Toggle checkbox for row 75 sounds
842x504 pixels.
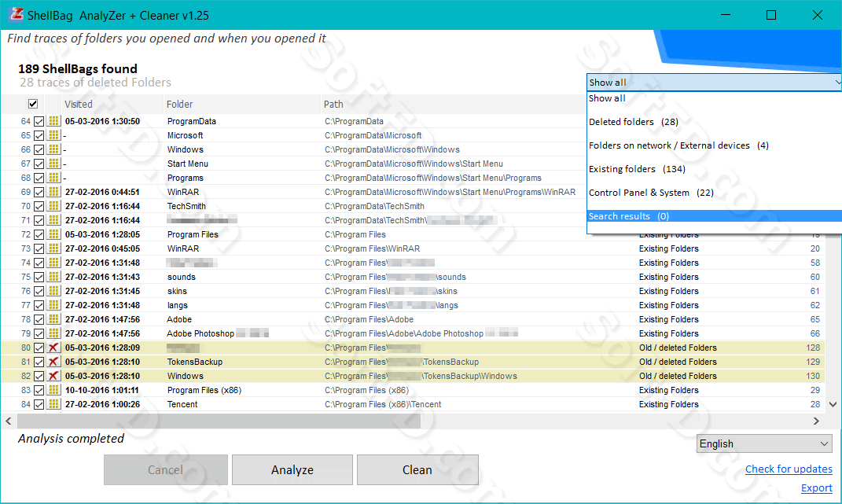(x=39, y=277)
